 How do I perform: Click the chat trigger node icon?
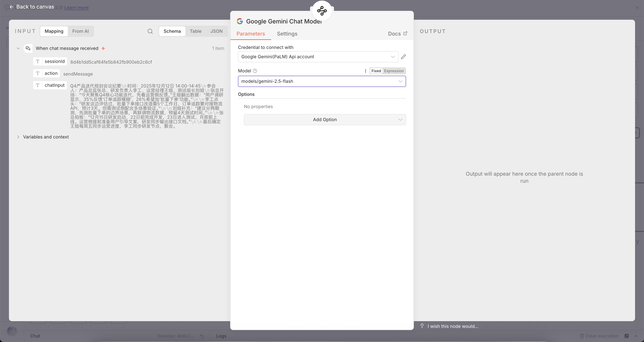[28, 48]
